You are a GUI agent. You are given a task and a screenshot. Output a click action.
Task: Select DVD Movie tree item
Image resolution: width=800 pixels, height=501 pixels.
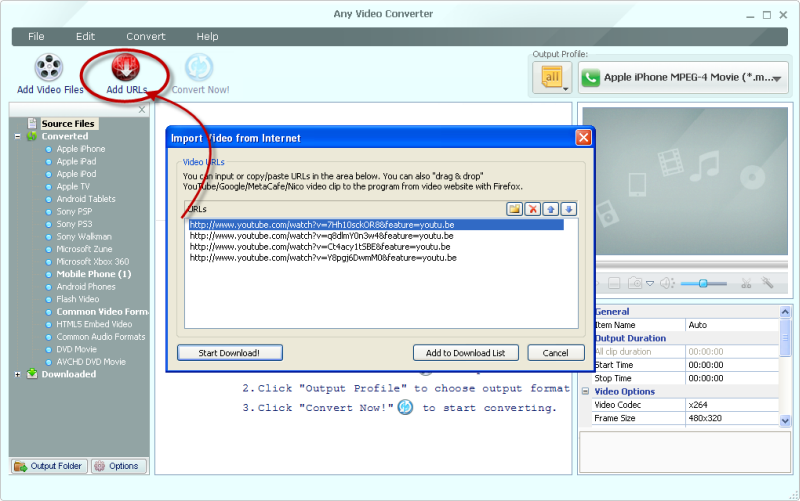(x=76, y=349)
